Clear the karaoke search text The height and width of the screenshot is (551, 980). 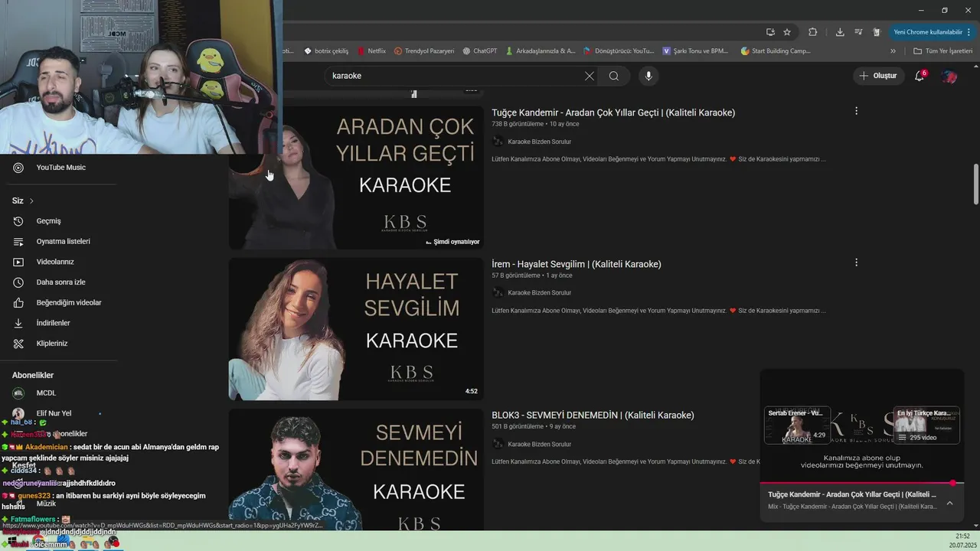pos(589,76)
